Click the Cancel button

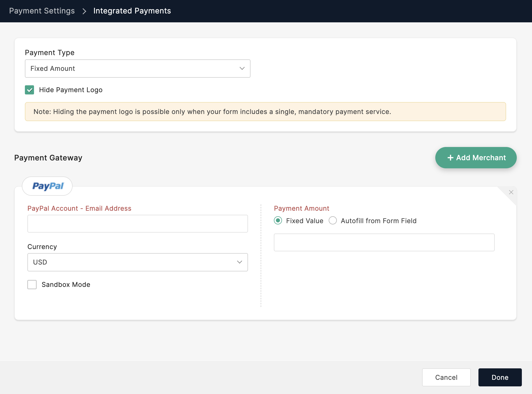click(446, 377)
